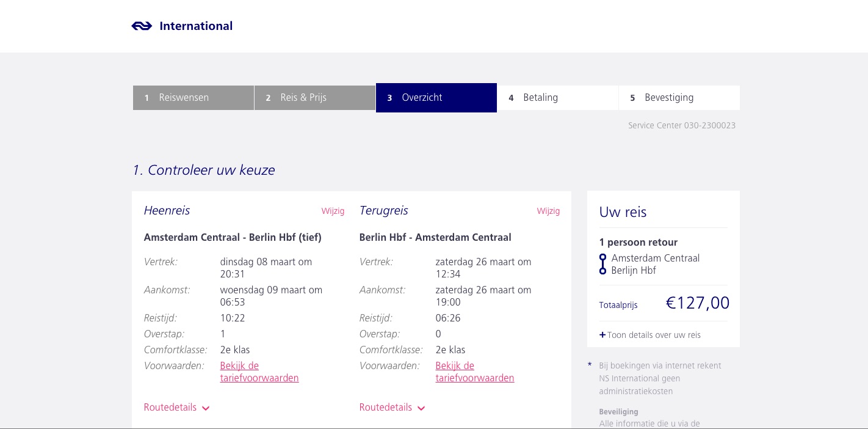Screen dimensions: 868x429
Task: Click the €127,00 total price
Action: click(x=697, y=303)
